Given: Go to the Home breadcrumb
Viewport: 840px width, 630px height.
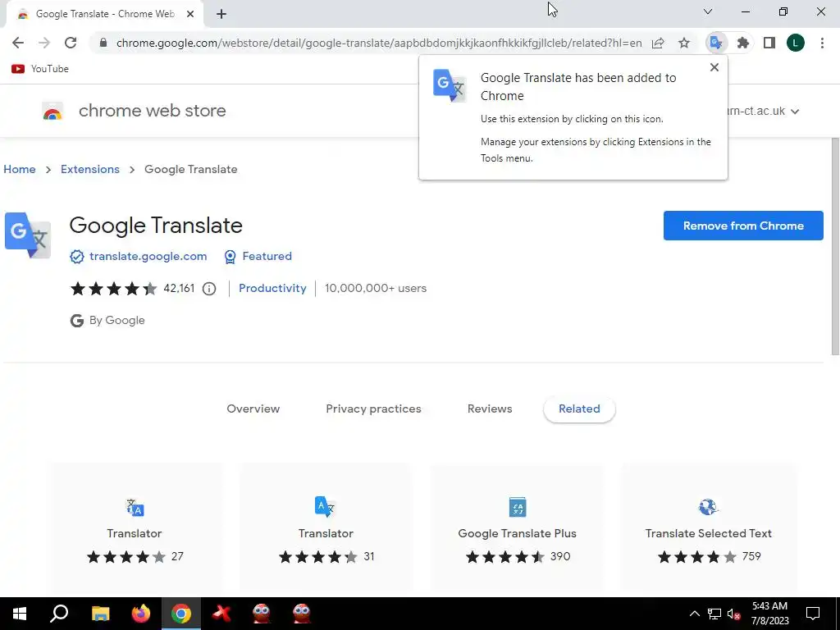Looking at the screenshot, I should 20,169.
